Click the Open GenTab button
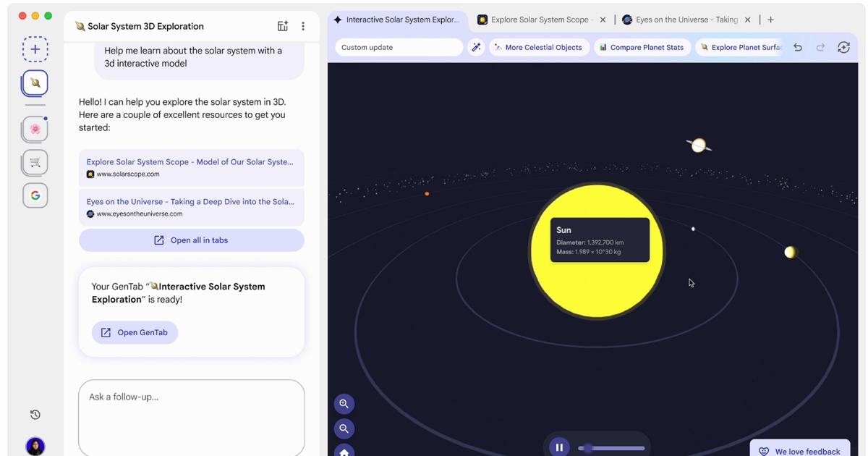This screenshot has width=868, height=456. coord(135,332)
